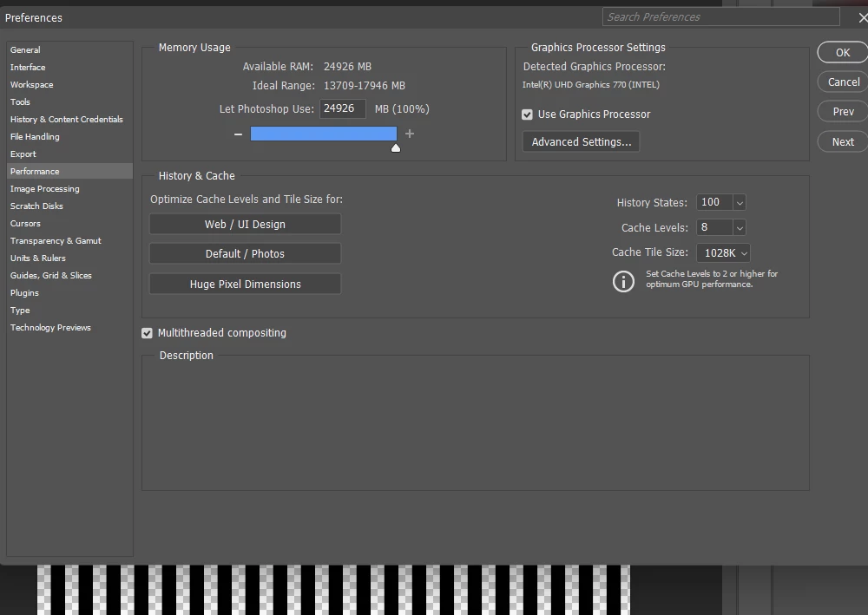The image size is (868, 615).
Task: Click the Web / UI Design button
Action: [x=246, y=224]
